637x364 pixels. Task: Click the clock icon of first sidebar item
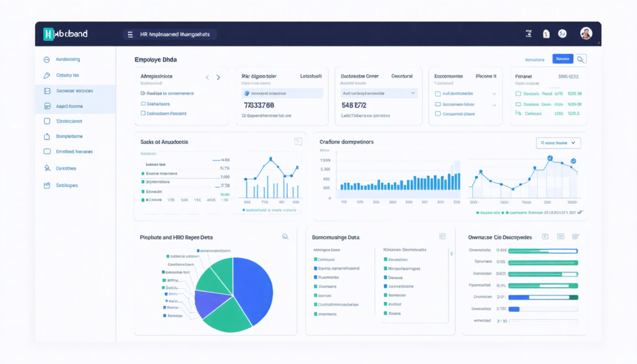coord(46,60)
